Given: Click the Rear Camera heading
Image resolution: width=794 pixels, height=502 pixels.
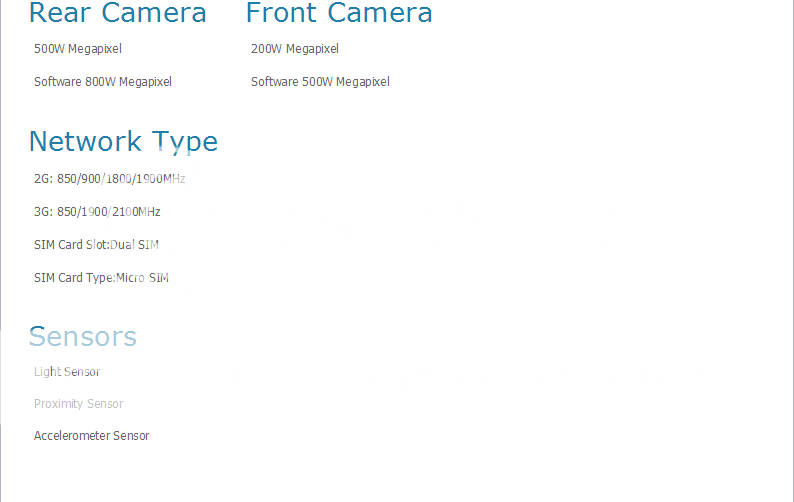Looking at the screenshot, I should pos(117,13).
